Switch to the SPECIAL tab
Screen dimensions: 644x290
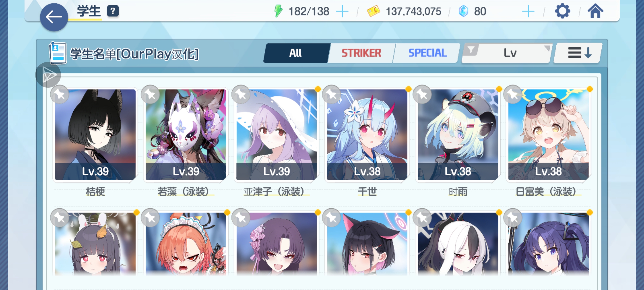click(x=427, y=53)
